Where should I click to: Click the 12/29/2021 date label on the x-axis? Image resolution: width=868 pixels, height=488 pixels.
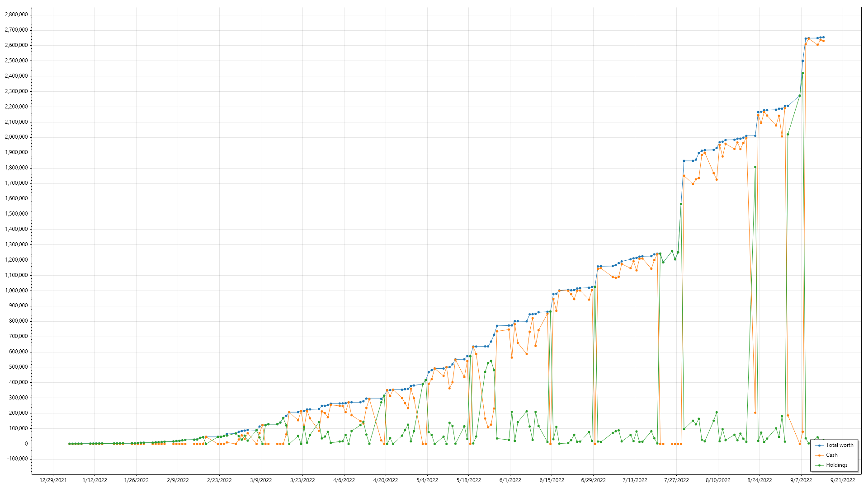53,480
